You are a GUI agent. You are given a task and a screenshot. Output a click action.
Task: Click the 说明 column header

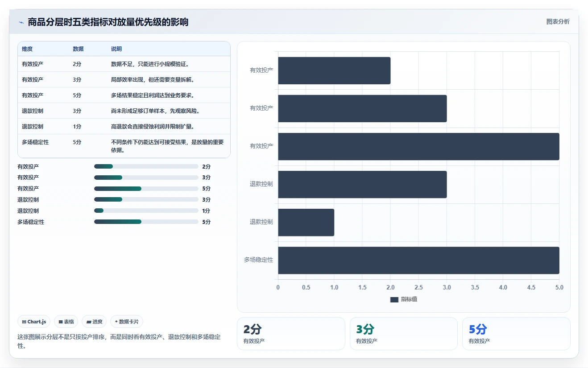[116, 49]
